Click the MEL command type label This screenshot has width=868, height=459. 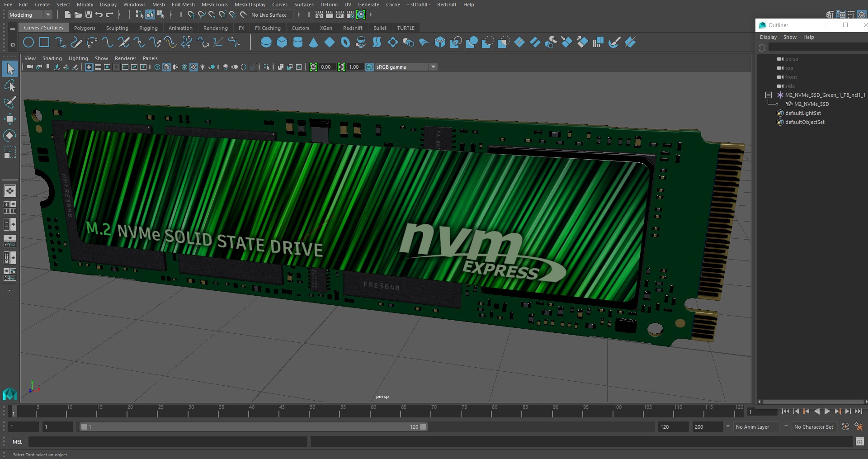[17, 442]
